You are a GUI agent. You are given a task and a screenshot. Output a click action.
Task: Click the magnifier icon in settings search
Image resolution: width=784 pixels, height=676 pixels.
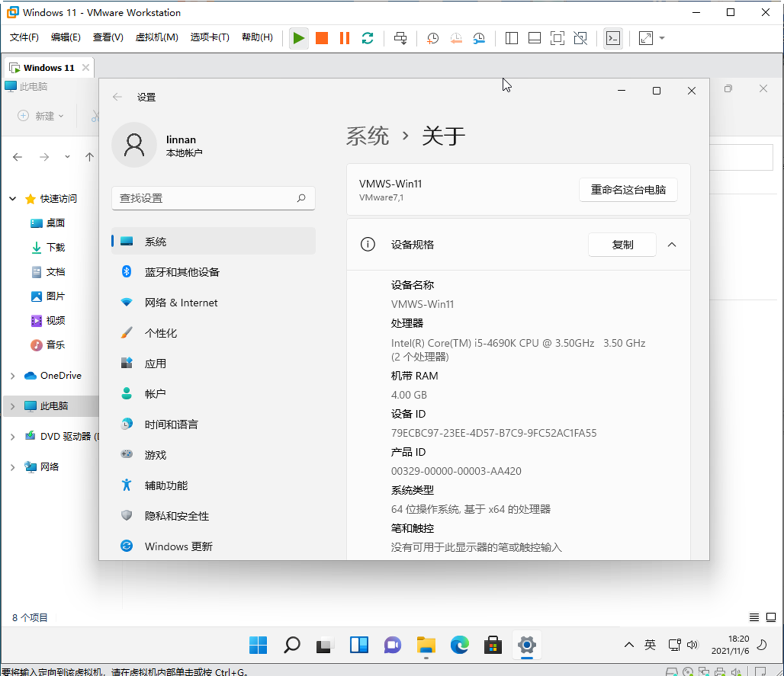pyautogui.click(x=301, y=198)
